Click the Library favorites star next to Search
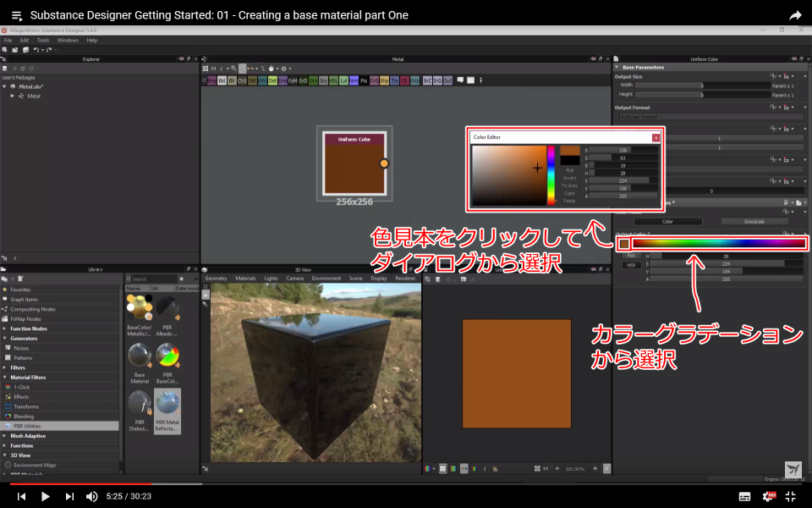This screenshot has width=812, height=508. click(181, 279)
